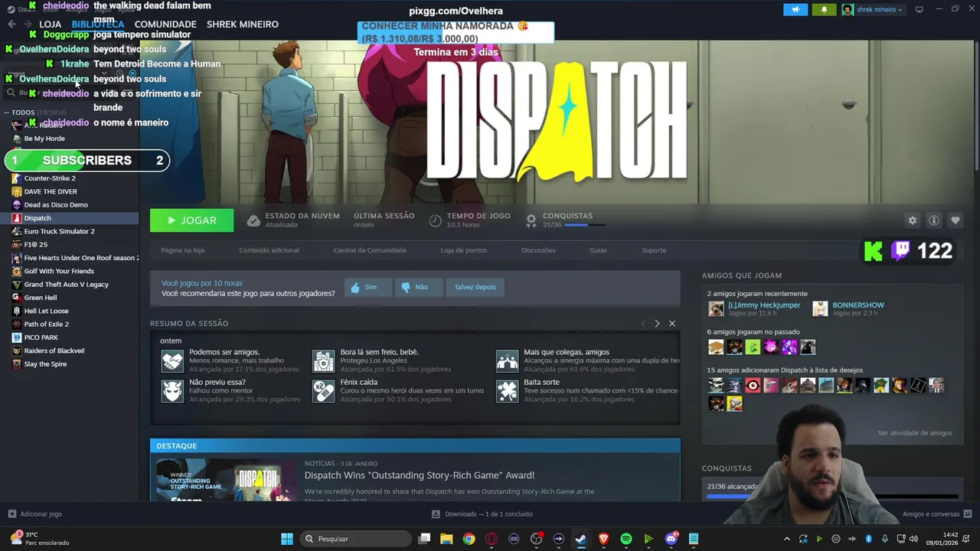Image resolution: width=980 pixels, height=551 pixels.
Task: Go to next session summary page
Action: coord(657,324)
